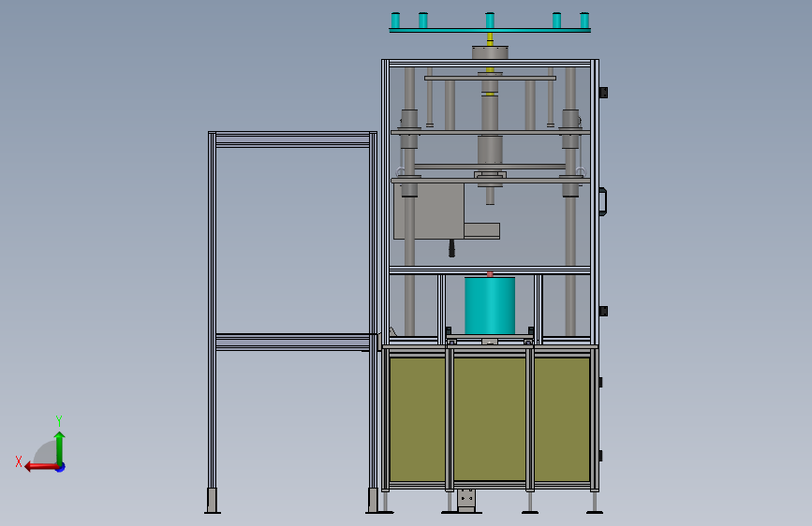This screenshot has height=526, width=812.
Task: Click the red X axis arrow of triad
Action: pyautogui.click(x=40, y=467)
